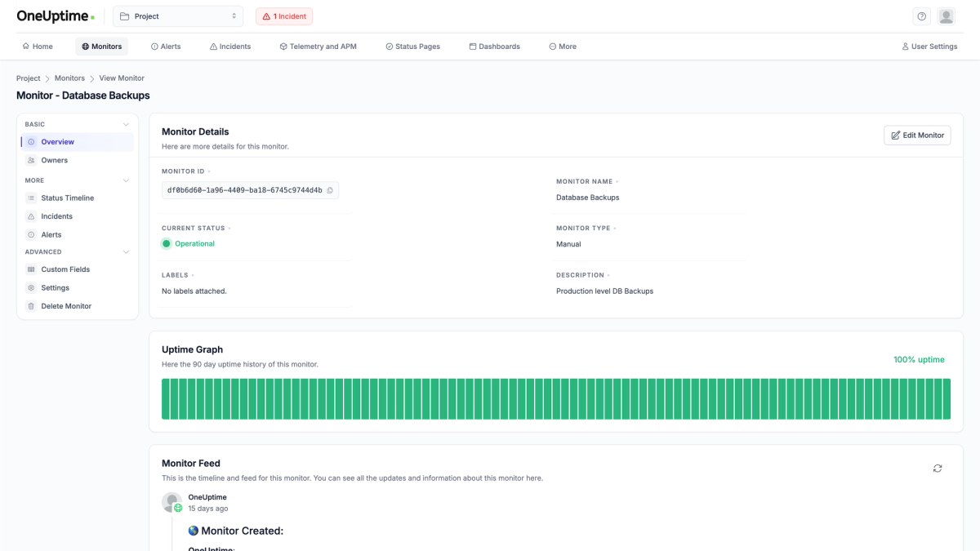Click the folder icon in Project selector
Viewport: 980px width, 551px height.
coord(125,16)
